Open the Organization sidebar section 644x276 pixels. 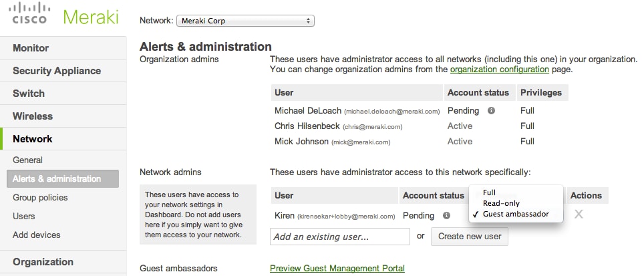pos(63,261)
